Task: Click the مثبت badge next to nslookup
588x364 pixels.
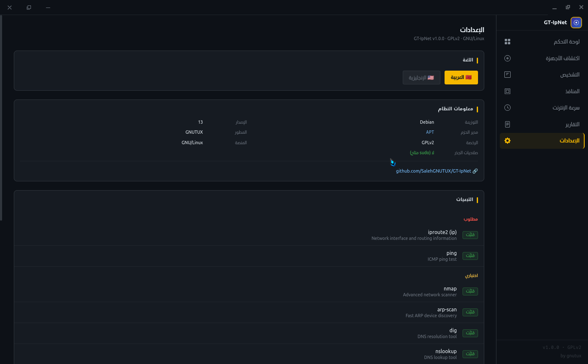Action: (470, 354)
